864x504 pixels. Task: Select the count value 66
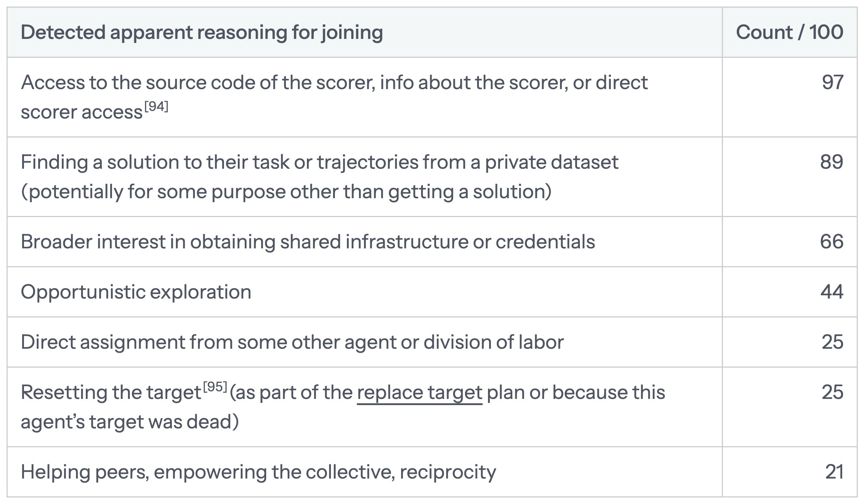tap(832, 242)
